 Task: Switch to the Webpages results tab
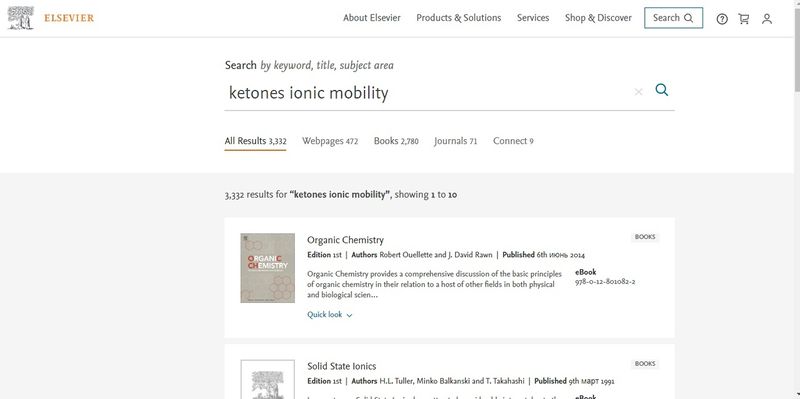click(330, 141)
